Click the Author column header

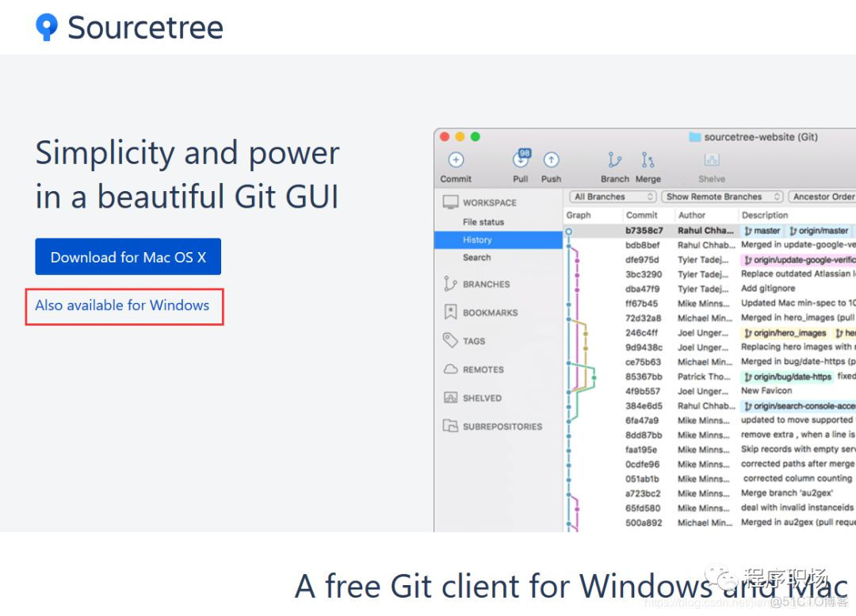[692, 215]
